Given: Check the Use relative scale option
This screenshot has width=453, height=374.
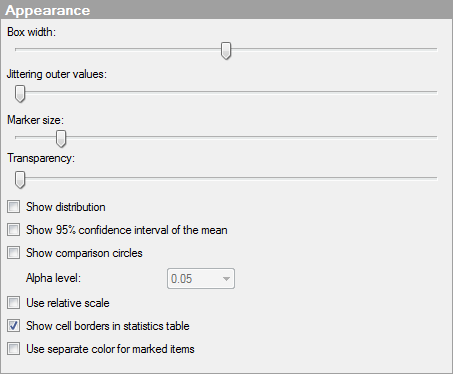Looking at the screenshot, I should click(14, 303).
